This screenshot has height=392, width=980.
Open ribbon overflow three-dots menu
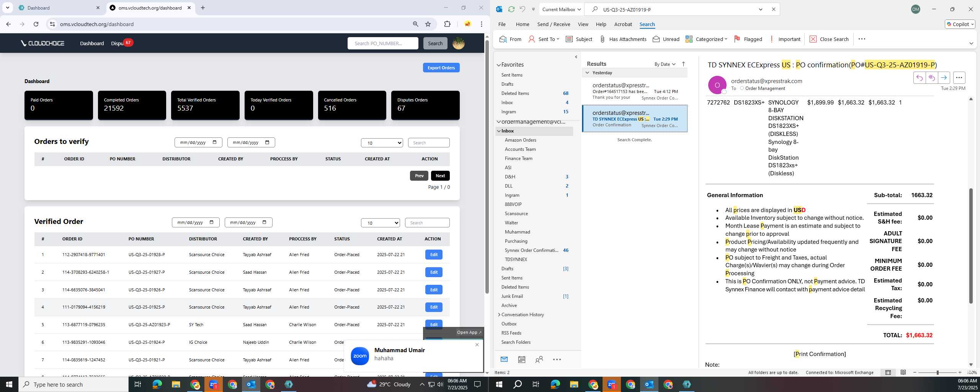(862, 39)
